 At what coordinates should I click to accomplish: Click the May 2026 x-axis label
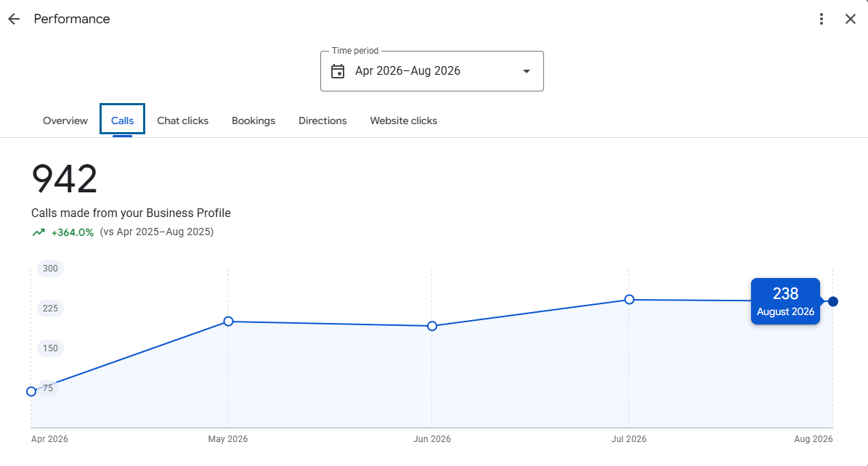[228, 439]
